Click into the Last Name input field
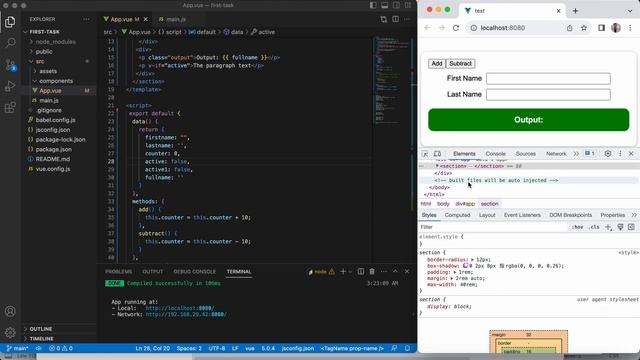The image size is (640, 360). point(548,95)
